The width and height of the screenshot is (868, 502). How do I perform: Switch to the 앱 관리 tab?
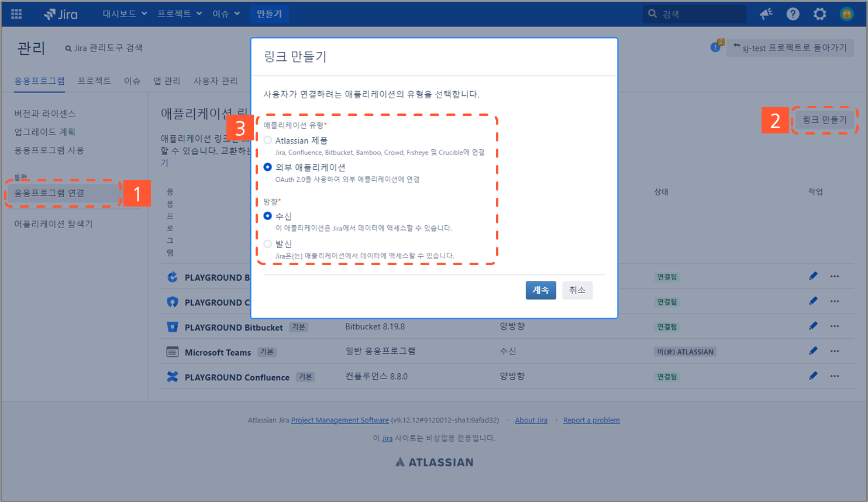[167, 81]
